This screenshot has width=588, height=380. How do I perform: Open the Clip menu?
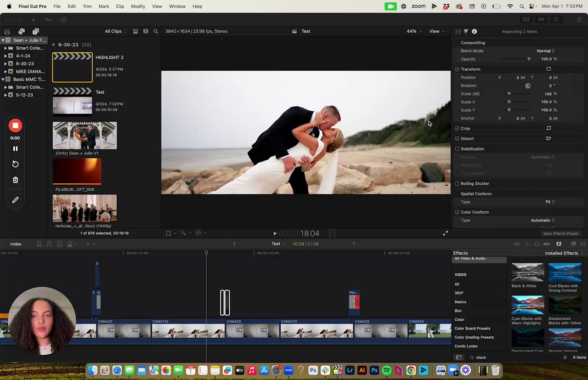[120, 6]
